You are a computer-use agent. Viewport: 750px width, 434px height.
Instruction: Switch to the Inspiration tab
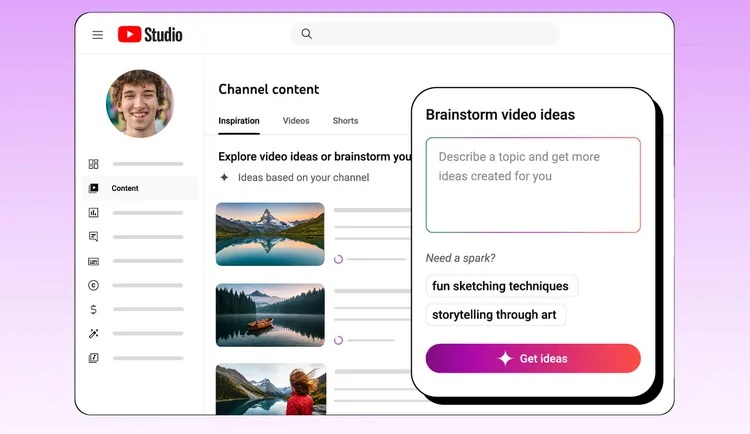tap(239, 121)
